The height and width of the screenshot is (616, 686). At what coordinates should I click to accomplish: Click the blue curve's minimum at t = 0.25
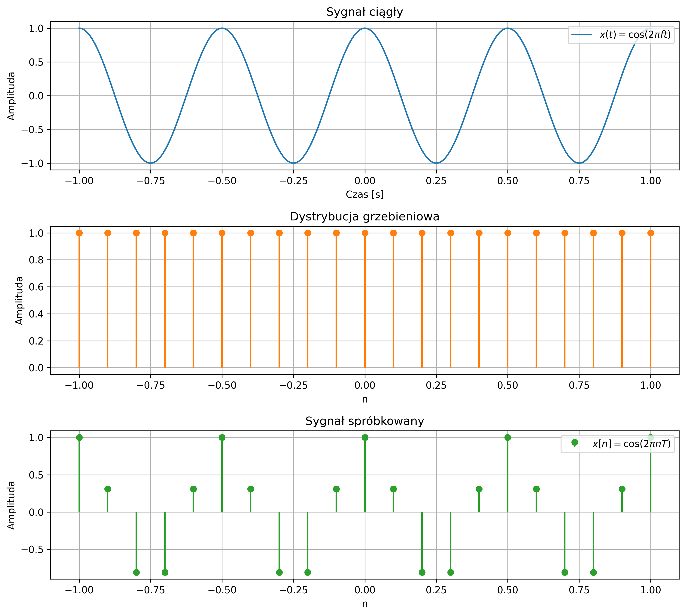[x=436, y=163]
